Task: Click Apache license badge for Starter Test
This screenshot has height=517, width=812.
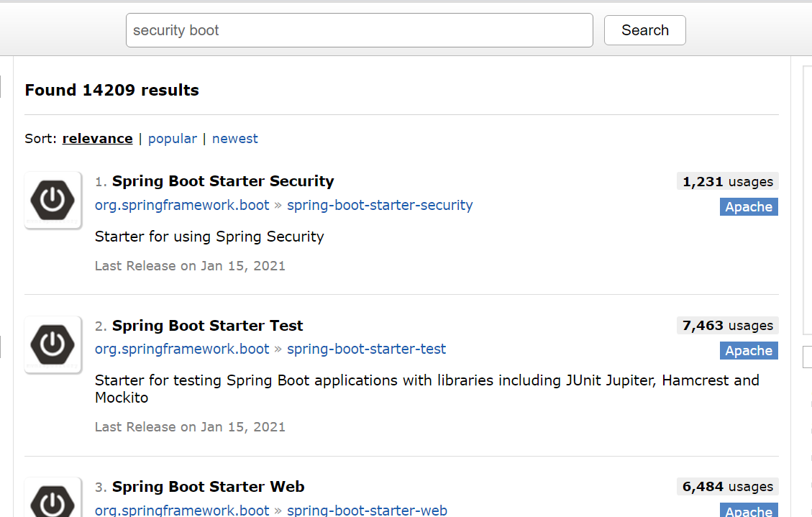Action: pyautogui.click(x=749, y=350)
